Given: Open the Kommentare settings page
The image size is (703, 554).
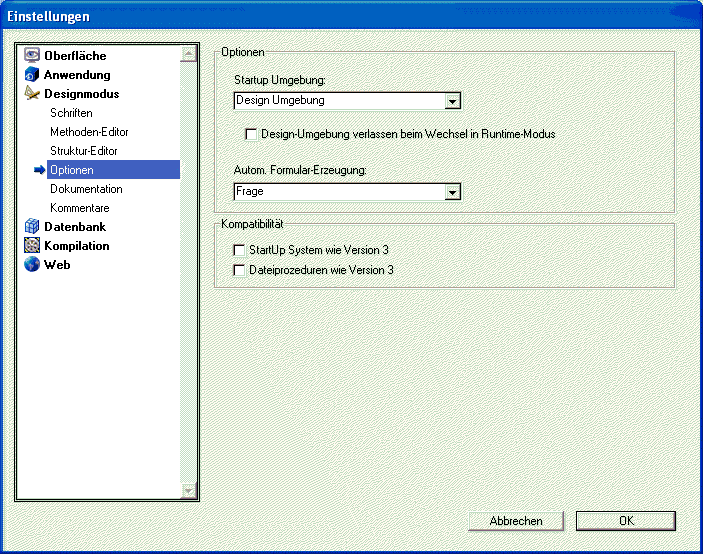Looking at the screenshot, I should tap(80, 208).
